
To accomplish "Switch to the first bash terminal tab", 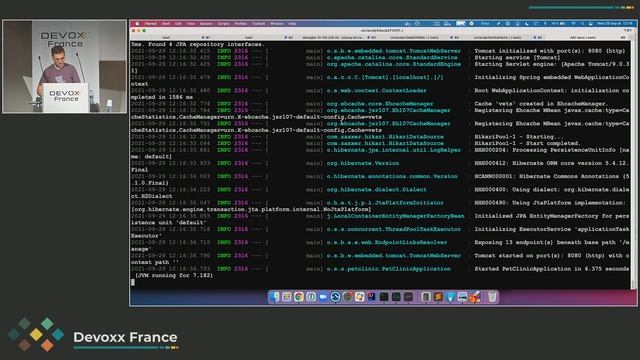I will 166,38.
